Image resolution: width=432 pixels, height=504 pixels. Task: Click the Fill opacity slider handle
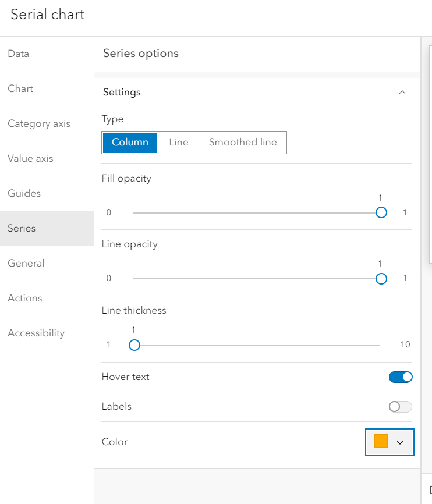click(x=381, y=212)
